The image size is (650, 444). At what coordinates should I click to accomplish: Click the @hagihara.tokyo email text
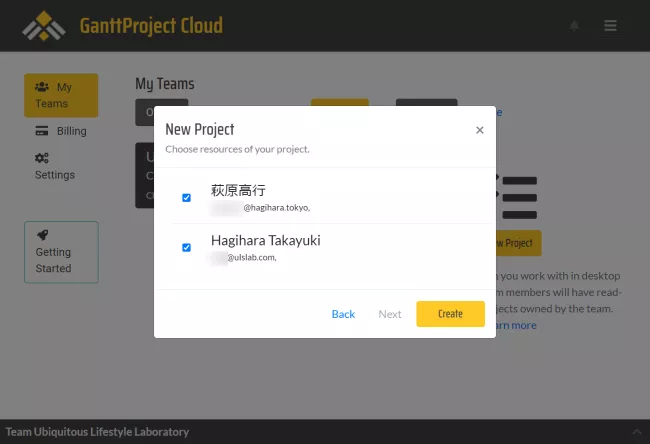click(276, 208)
